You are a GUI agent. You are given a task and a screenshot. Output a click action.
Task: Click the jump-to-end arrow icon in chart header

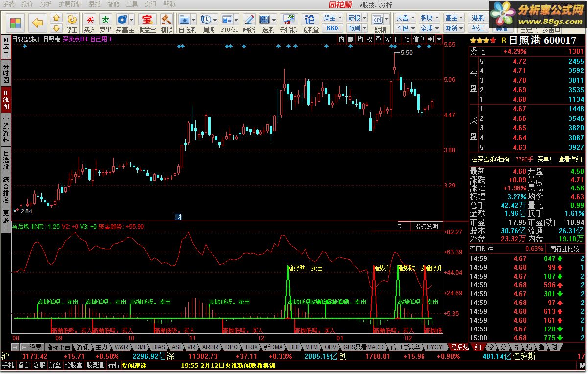tap(430, 39)
